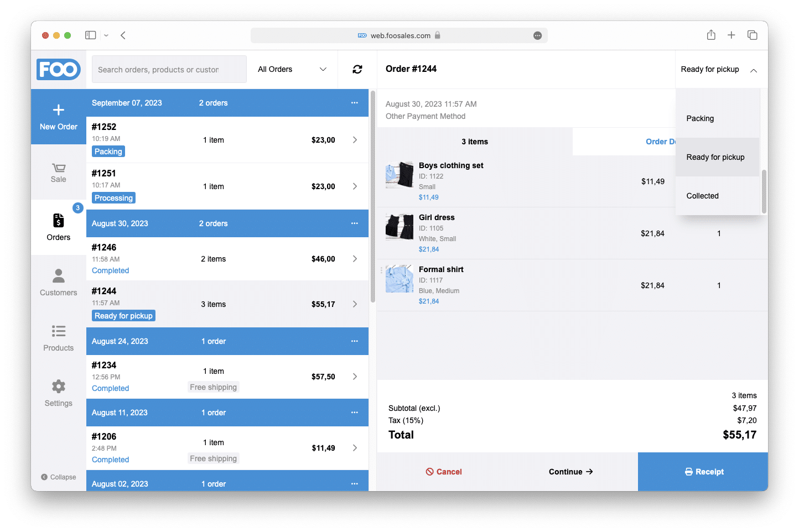Open the September 07 group options menu
The image size is (799, 532).
tap(354, 103)
